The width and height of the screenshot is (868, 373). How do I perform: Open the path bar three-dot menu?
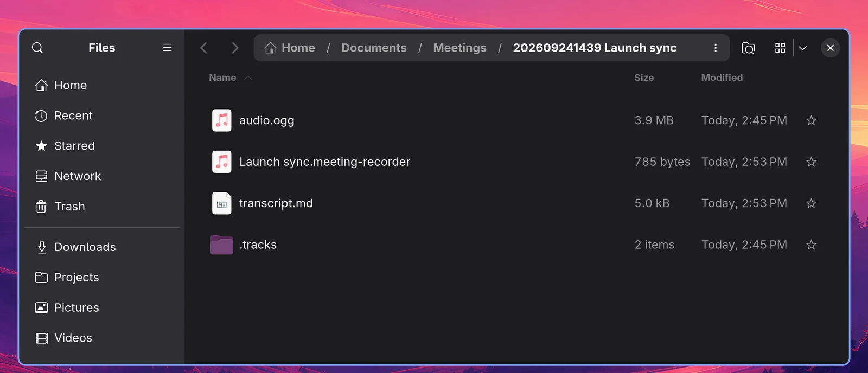pyautogui.click(x=716, y=48)
